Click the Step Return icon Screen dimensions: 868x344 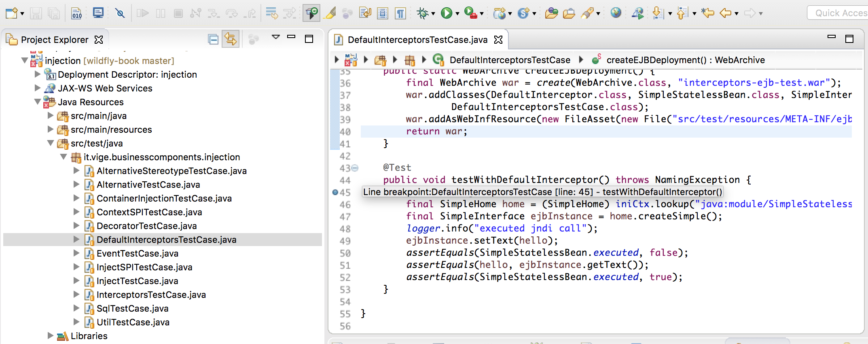point(250,13)
